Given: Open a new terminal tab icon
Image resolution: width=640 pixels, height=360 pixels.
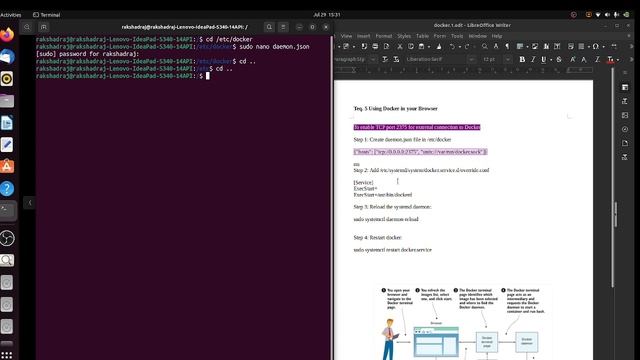Looking at the screenshot, I should pyautogui.click(x=44, y=27).
